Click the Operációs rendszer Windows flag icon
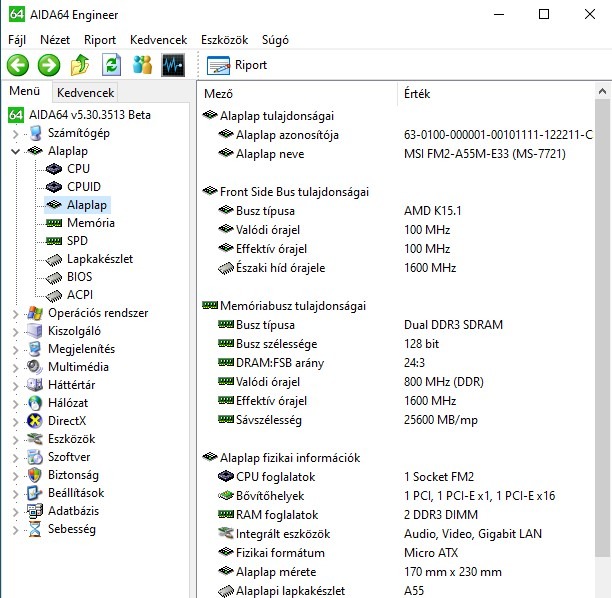 (35, 313)
